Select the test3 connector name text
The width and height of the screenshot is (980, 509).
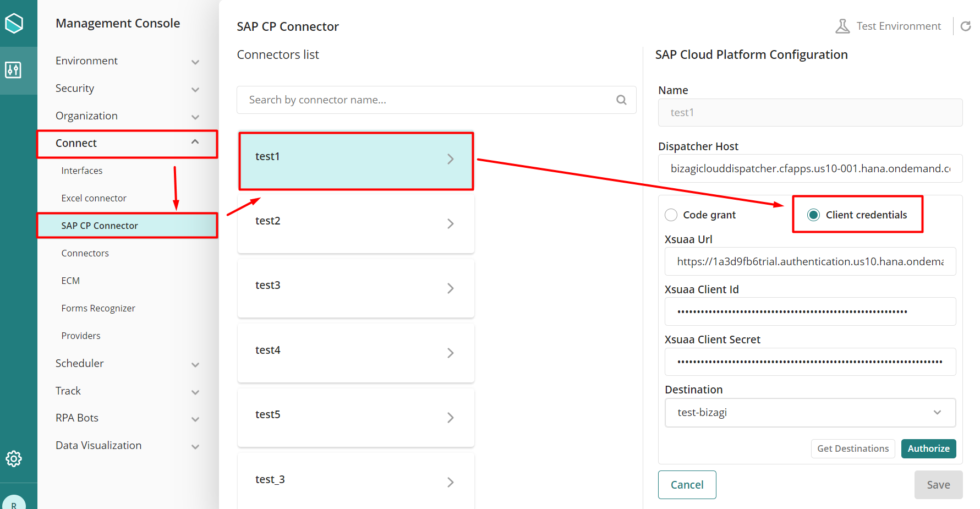pos(268,285)
